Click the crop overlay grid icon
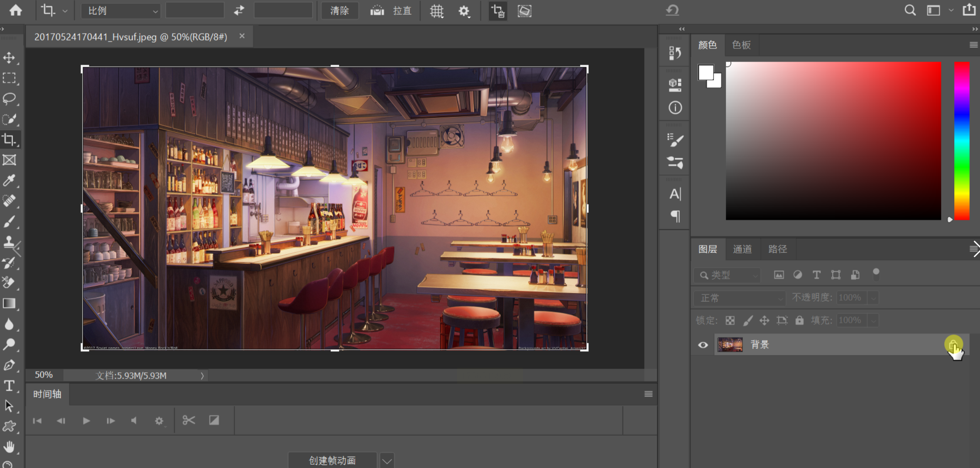This screenshot has width=980, height=468. pyautogui.click(x=436, y=11)
